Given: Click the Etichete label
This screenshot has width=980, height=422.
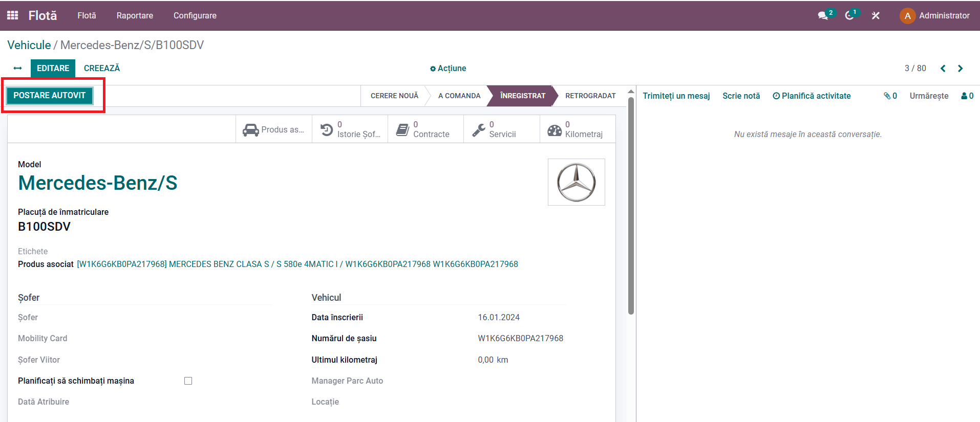Looking at the screenshot, I should pyautogui.click(x=33, y=251).
